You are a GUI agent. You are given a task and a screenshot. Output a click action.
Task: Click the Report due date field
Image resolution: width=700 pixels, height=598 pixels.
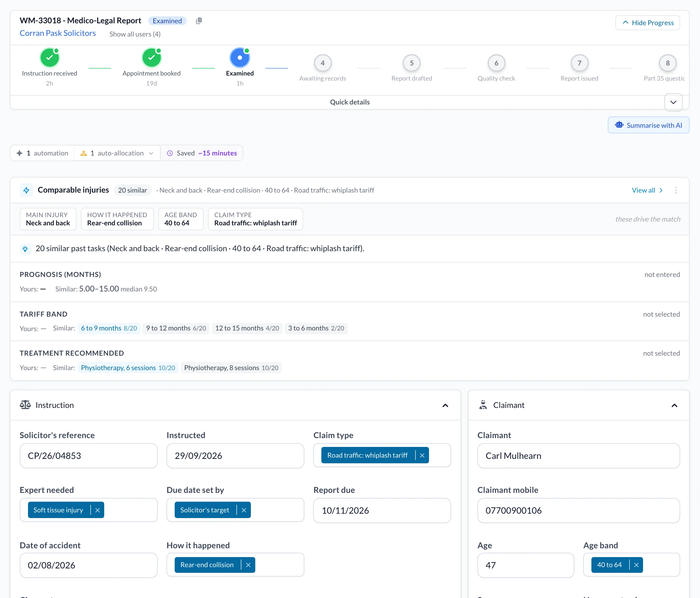pyautogui.click(x=382, y=511)
